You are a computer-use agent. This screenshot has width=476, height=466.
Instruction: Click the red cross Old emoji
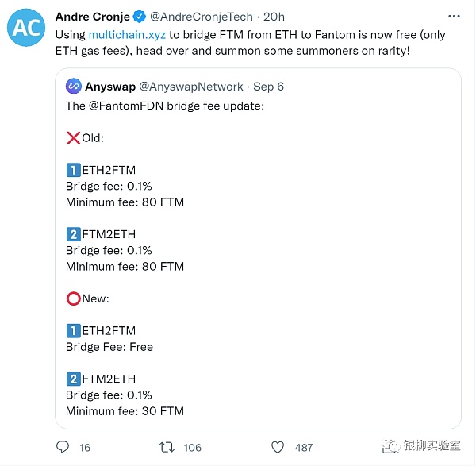73,138
